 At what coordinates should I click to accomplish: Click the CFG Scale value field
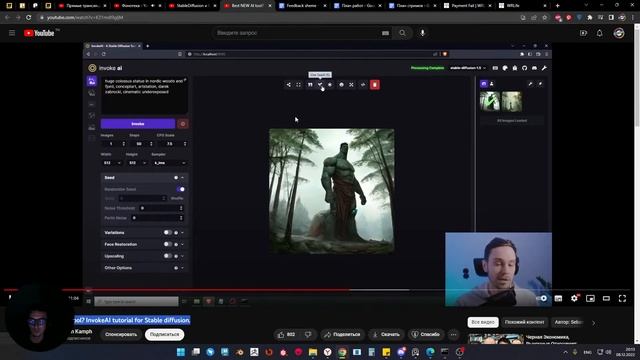tap(172, 144)
